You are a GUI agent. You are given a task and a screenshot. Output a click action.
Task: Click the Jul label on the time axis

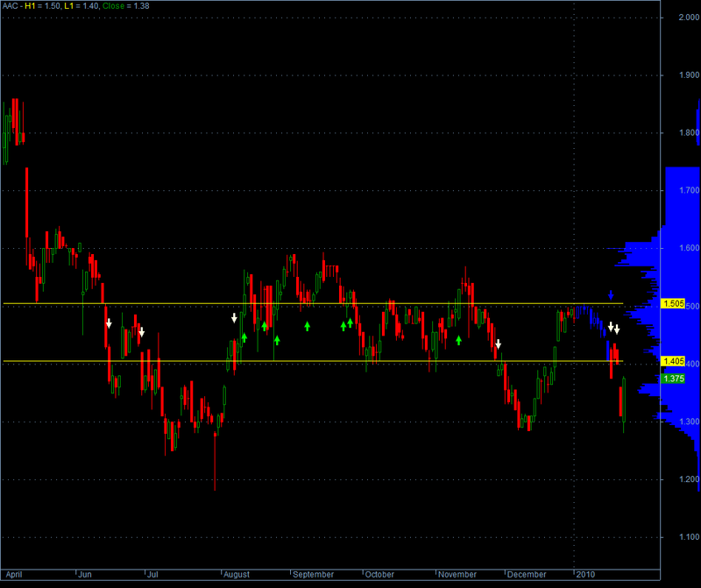(152, 575)
